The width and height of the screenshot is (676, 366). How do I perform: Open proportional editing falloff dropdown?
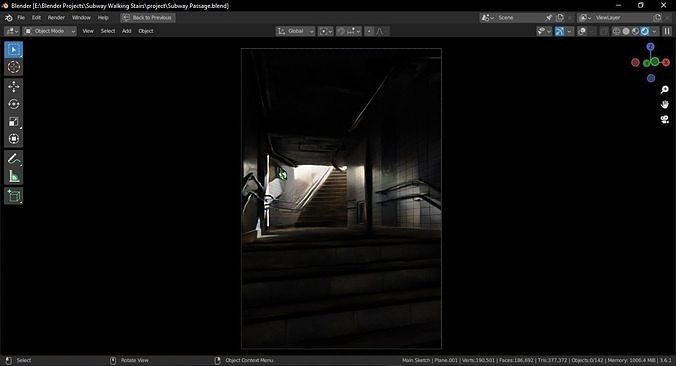(381, 31)
